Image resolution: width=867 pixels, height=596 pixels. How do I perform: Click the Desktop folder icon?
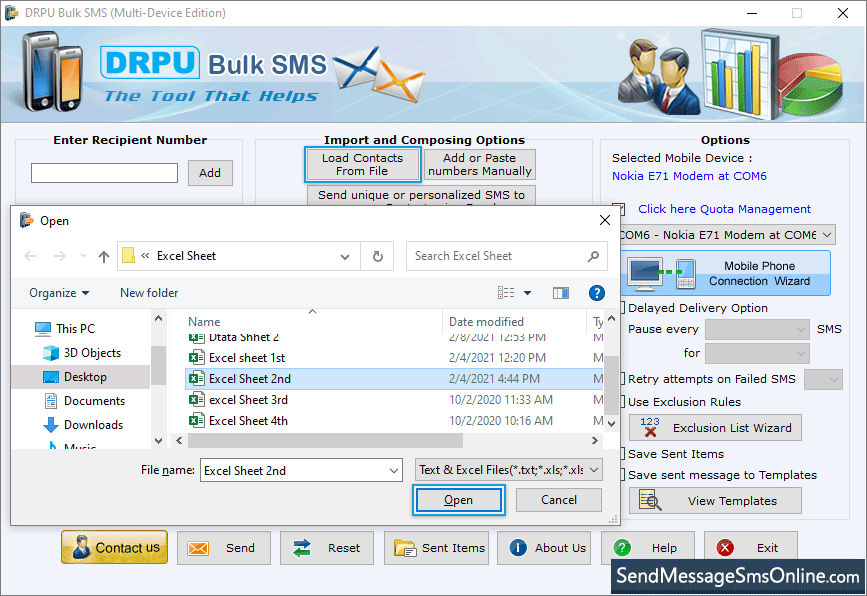click(51, 377)
